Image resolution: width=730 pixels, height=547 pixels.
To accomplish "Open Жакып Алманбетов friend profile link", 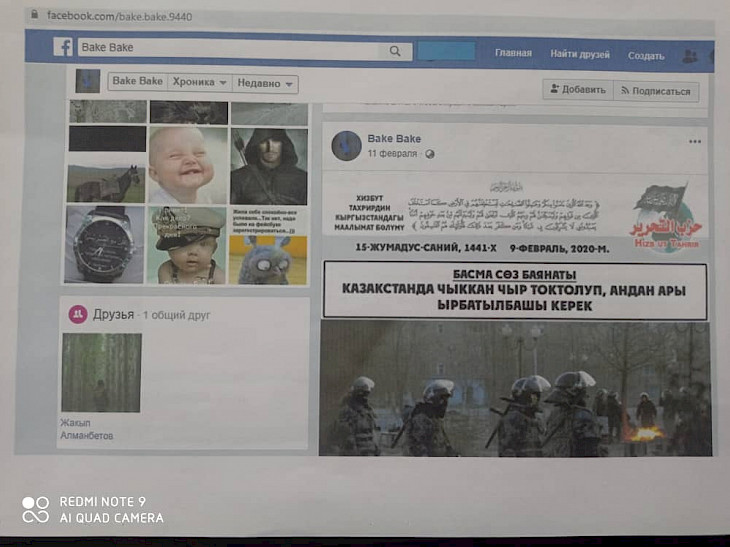I will pyautogui.click(x=87, y=430).
